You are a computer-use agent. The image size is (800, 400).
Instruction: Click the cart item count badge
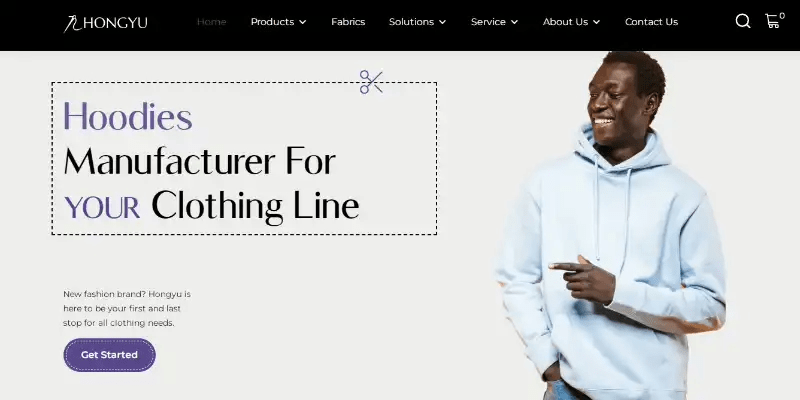click(x=782, y=16)
